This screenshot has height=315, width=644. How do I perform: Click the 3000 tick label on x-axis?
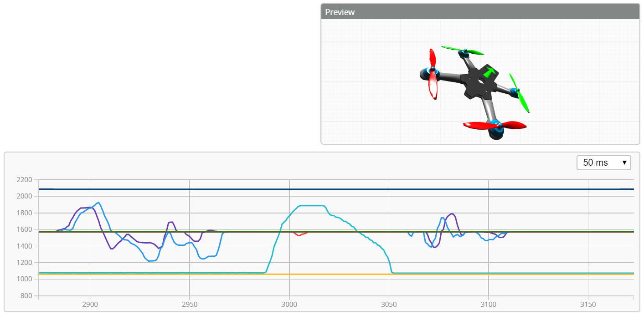tap(289, 304)
